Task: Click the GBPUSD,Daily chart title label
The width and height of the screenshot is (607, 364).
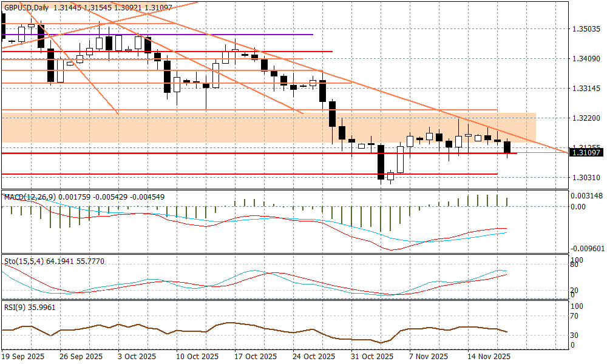Action: (x=25, y=7)
